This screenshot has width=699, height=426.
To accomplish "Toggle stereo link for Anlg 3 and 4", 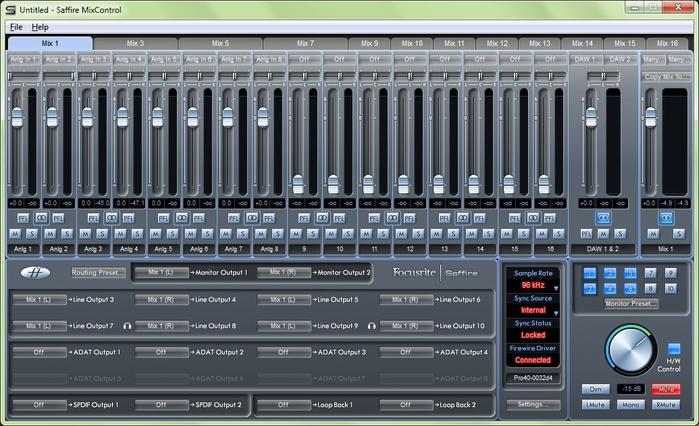I will click(112, 216).
